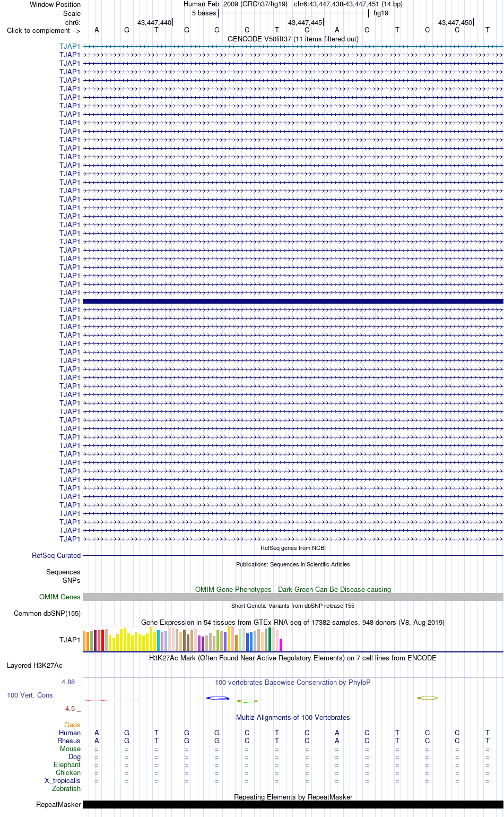Click the 'Zebrafish' alignment row label

pyautogui.click(x=66, y=788)
